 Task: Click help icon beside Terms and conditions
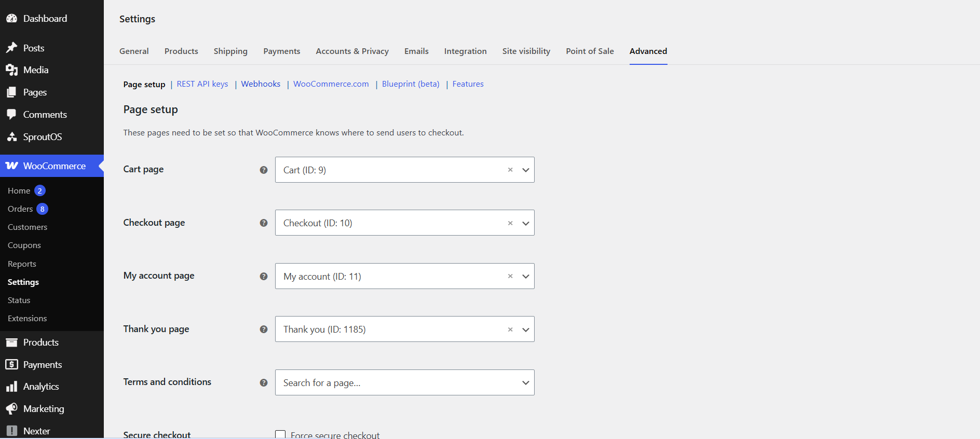264,382
